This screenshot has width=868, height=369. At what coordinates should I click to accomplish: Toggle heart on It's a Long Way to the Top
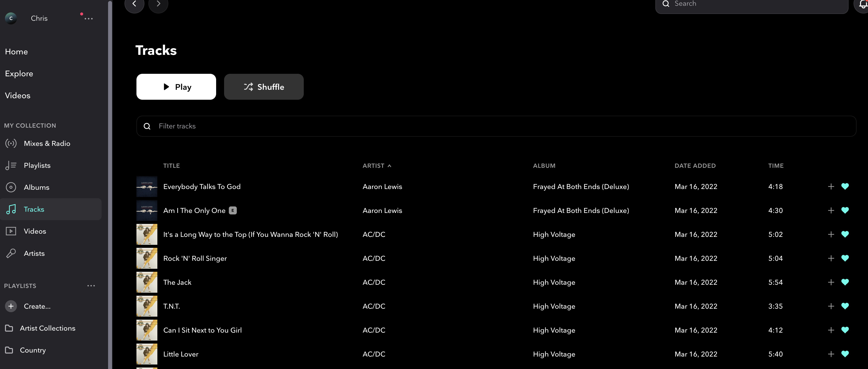click(845, 234)
